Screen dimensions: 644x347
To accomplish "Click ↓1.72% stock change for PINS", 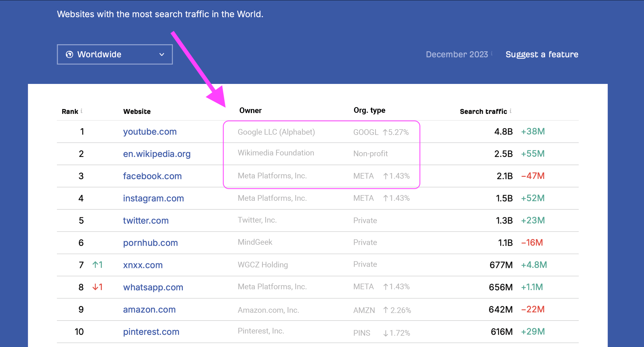I will (396, 333).
